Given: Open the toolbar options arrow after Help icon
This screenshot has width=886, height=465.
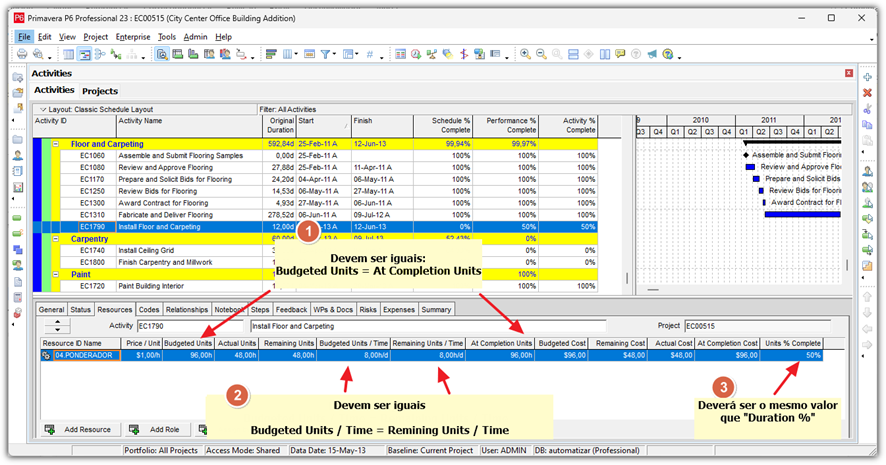Looking at the screenshot, I should point(679,57).
